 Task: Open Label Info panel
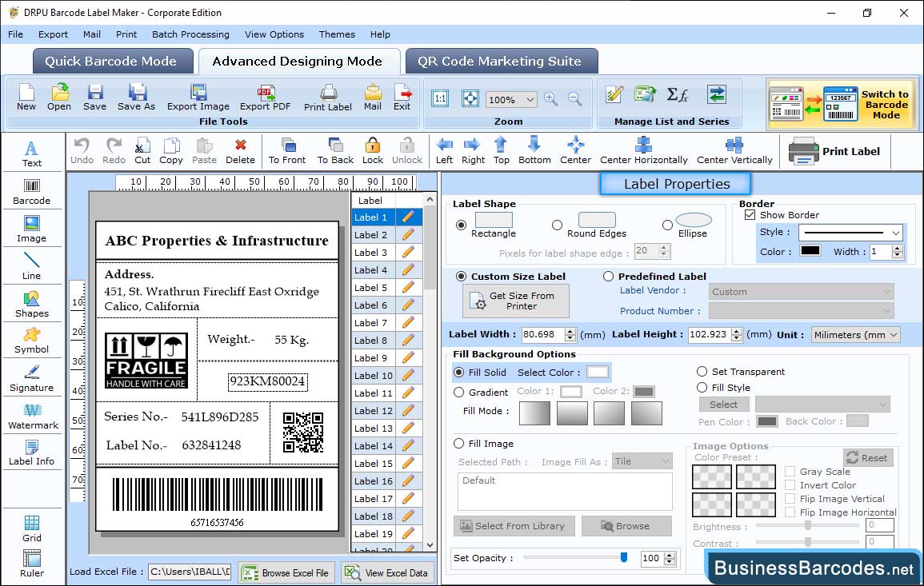[x=32, y=453]
